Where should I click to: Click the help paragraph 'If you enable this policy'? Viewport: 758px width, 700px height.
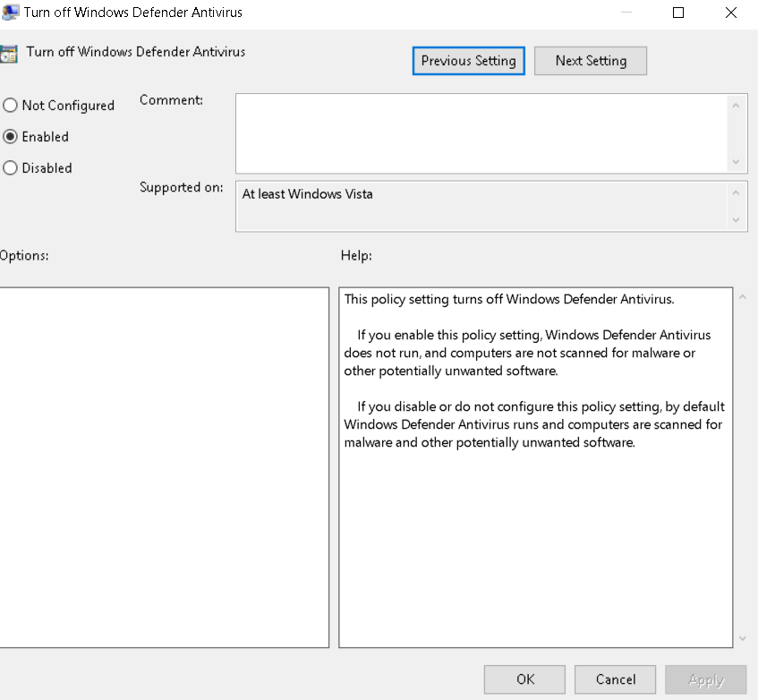tap(527, 353)
